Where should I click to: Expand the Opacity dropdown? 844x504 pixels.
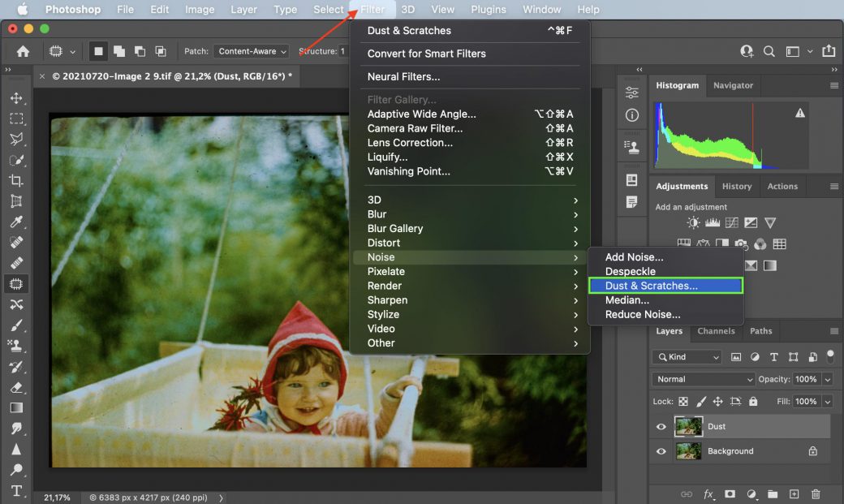[x=826, y=379]
